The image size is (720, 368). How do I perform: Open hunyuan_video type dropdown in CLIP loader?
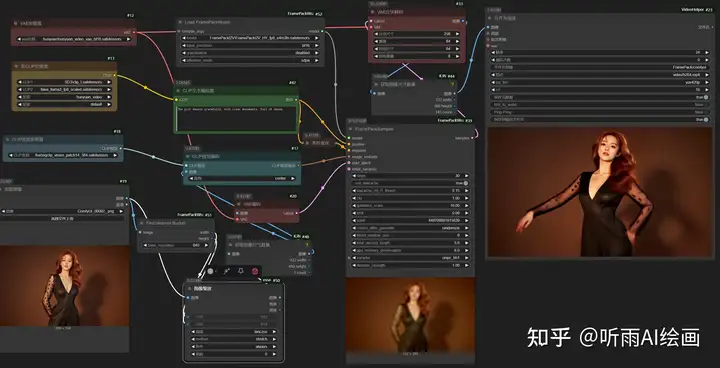click(64, 97)
